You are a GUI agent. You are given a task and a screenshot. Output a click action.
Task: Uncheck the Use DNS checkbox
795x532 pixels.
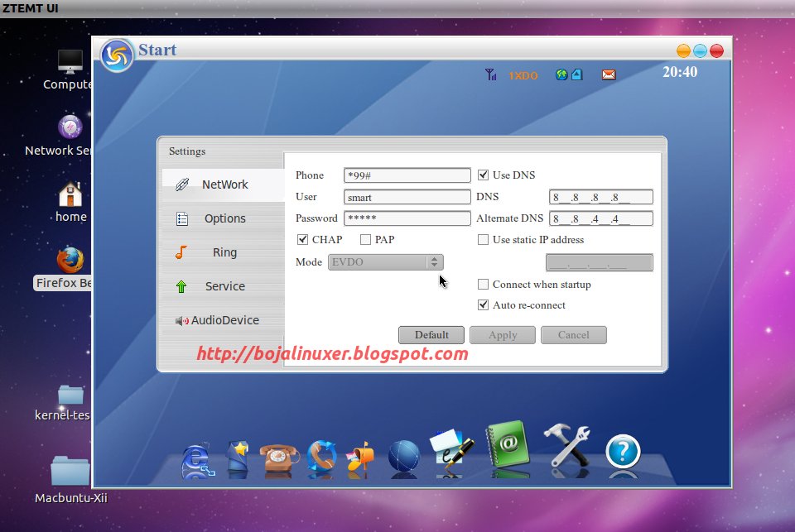(x=483, y=175)
